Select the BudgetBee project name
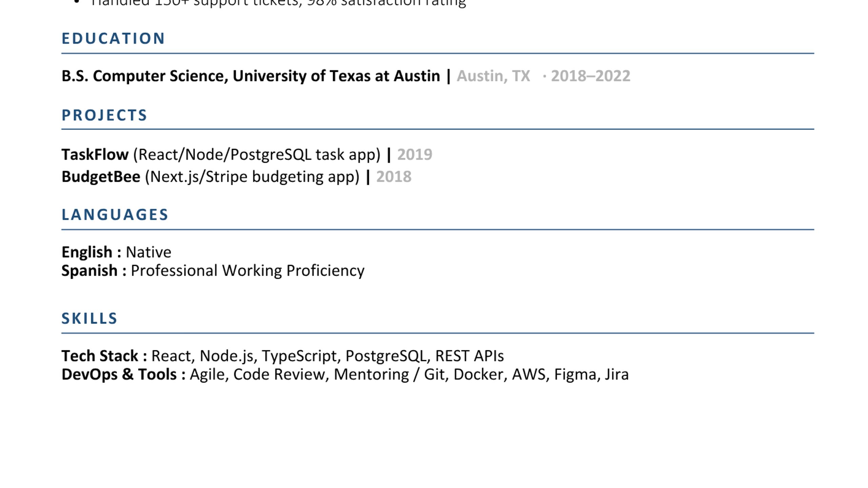 [101, 177]
